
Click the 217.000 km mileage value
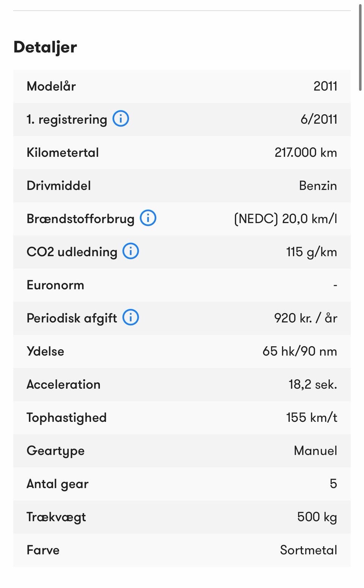pos(306,153)
